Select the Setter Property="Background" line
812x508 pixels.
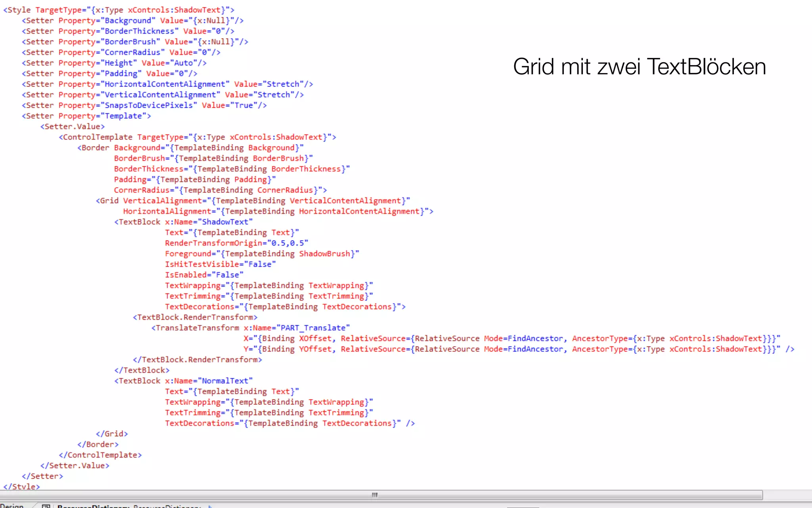pyautogui.click(x=133, y=21)
